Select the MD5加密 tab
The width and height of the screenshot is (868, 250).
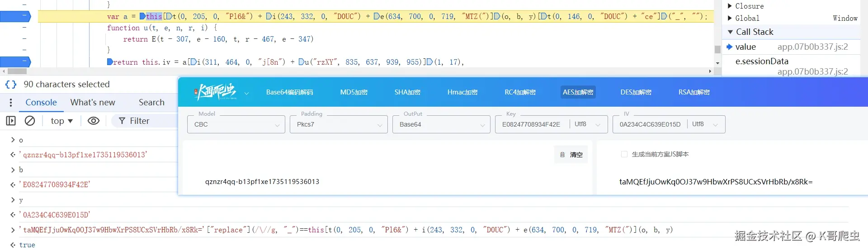pos(354,92)
